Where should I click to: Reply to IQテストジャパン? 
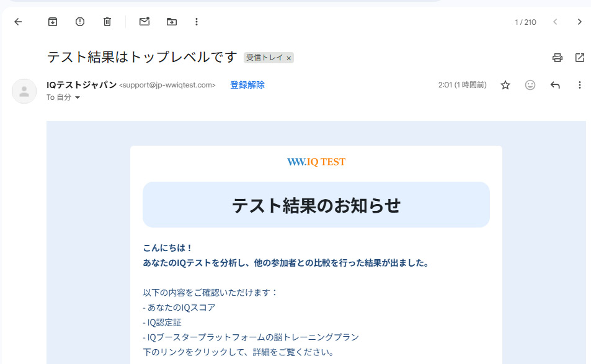[x=555, y=85]
